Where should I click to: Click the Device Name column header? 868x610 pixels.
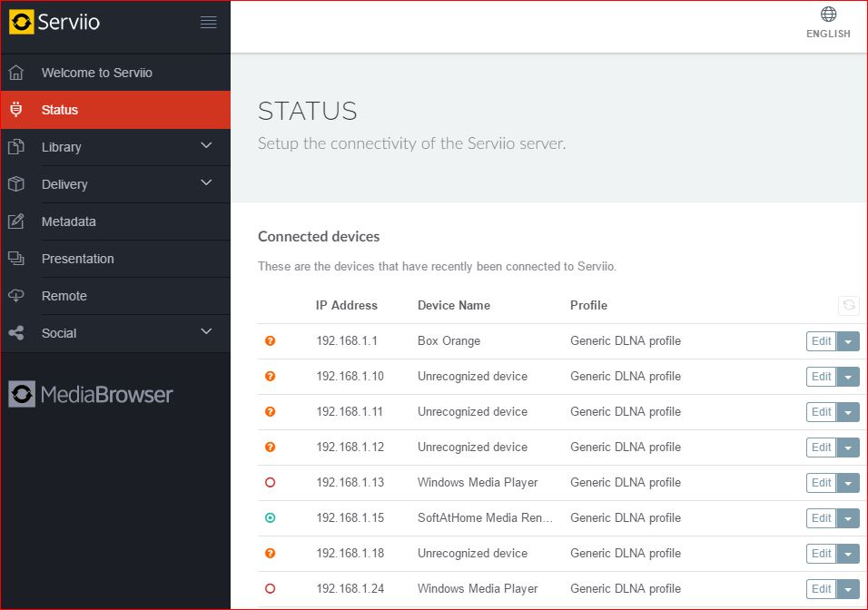453,305
